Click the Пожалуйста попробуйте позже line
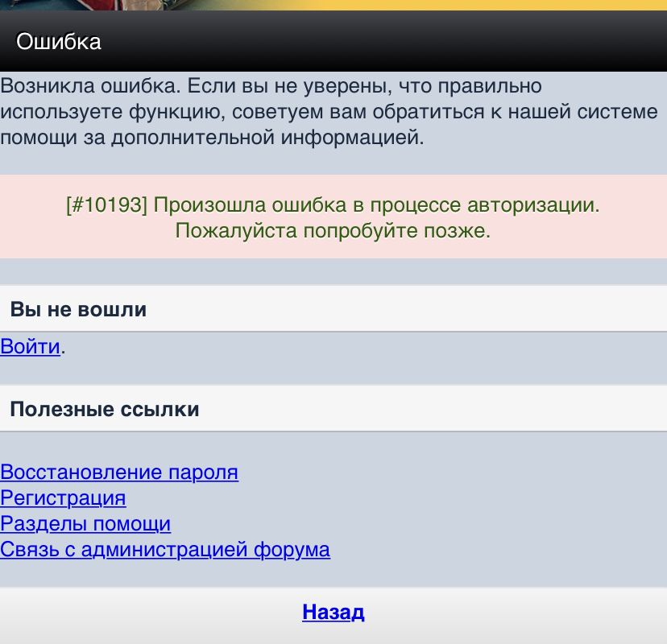The height and width of the screenshot is (644, 667). pos(333,232)
